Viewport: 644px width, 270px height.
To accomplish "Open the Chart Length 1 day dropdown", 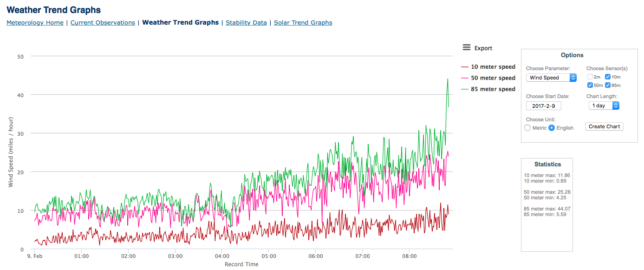I will coord(604,105).
